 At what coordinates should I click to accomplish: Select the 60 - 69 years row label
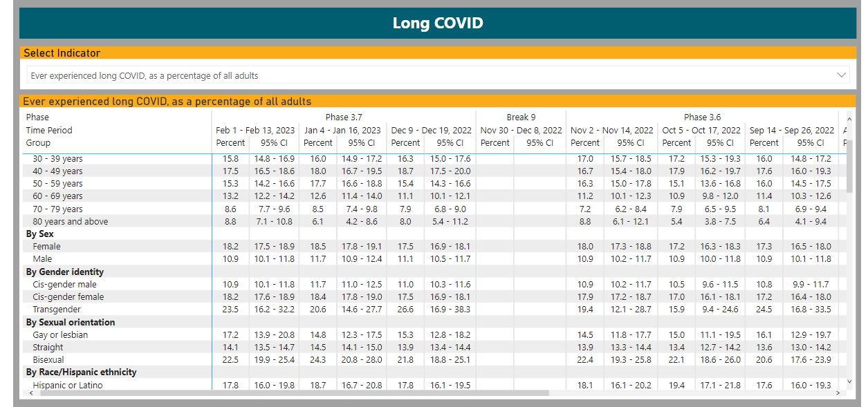pyautogui.click(x=57, y=196)
